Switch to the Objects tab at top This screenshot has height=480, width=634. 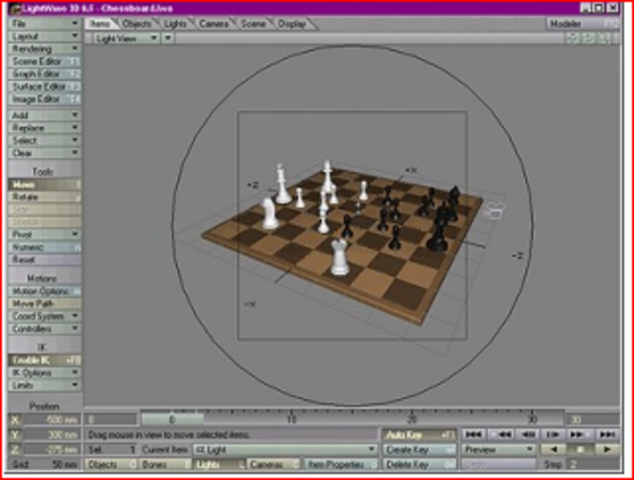[136, 24]
